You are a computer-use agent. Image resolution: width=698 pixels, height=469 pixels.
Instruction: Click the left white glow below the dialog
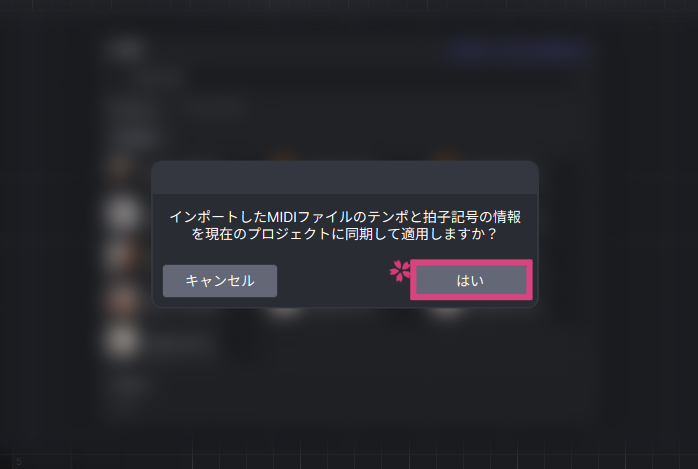pos(285,311)
